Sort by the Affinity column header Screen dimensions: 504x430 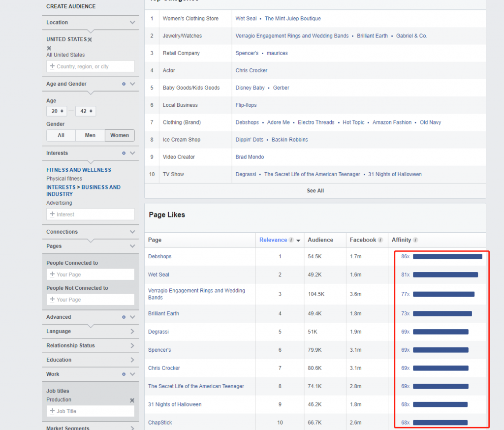(x=401, y=240)
